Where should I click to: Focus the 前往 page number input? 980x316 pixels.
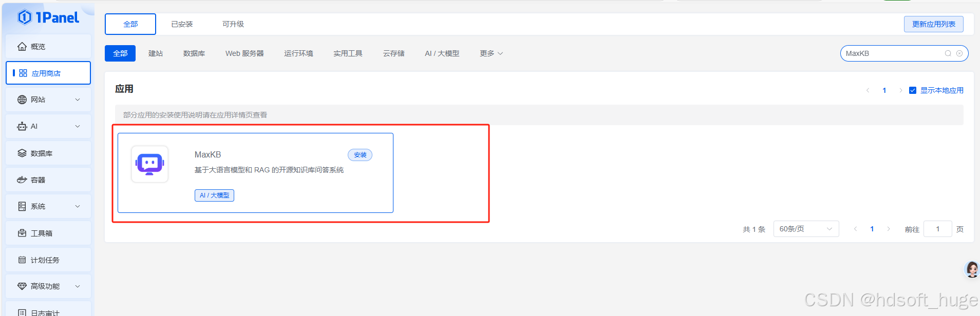click(x=938, y=229)
